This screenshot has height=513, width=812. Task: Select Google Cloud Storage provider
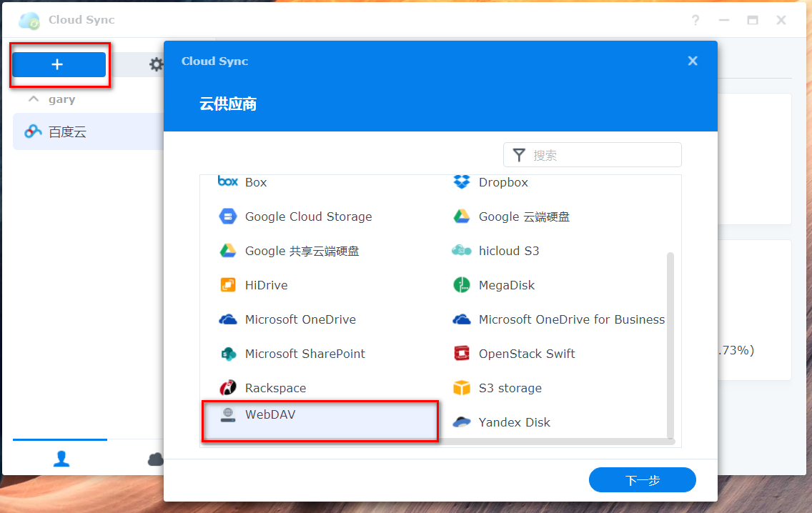click(307, 216)
